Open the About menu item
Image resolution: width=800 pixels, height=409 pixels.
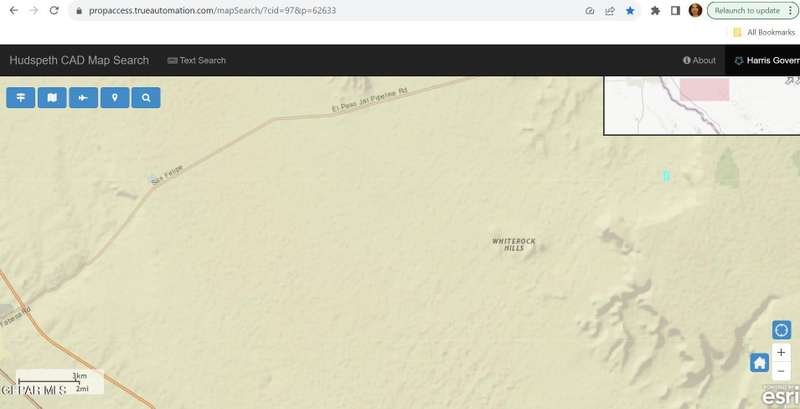[x=699, y=61]
